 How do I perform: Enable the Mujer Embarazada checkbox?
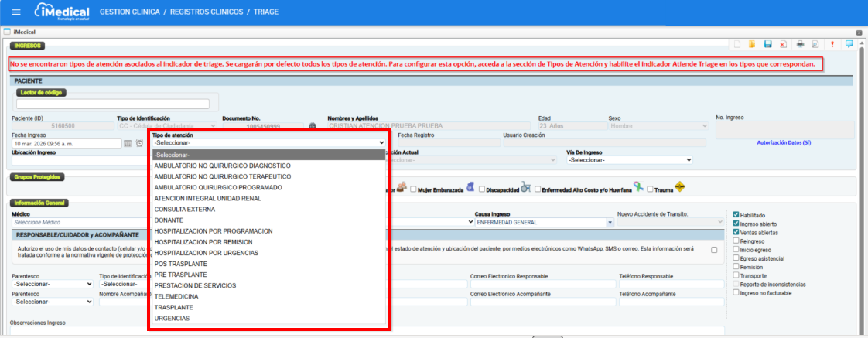click(x=414, y=189)
